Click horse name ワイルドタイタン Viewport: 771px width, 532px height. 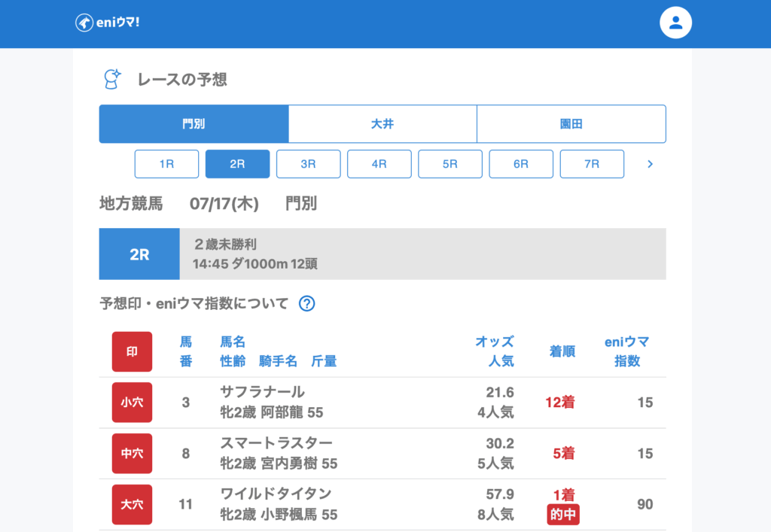click(276, 494)
